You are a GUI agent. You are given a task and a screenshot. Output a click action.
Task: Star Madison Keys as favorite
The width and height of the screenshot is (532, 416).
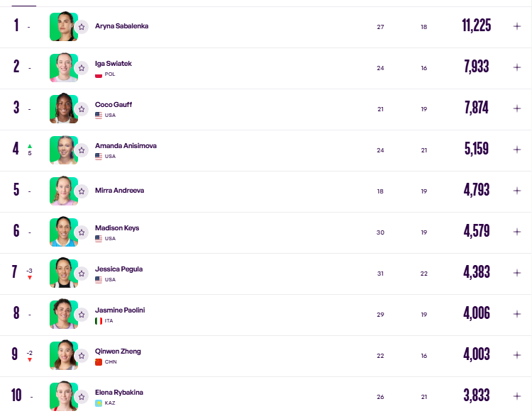tap(82, 232)
